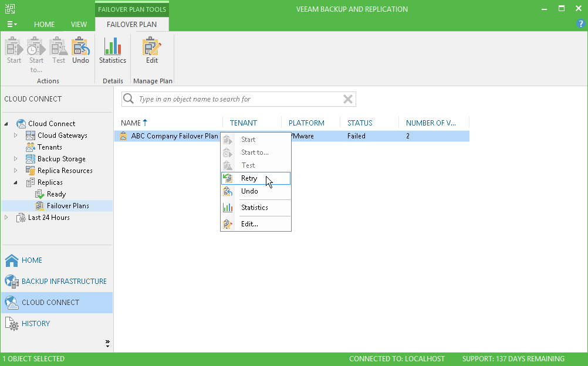The height and width of the screenshot is (366, 588).
Task: Expand navigation pane options chevron
Action: click(107, 344)
